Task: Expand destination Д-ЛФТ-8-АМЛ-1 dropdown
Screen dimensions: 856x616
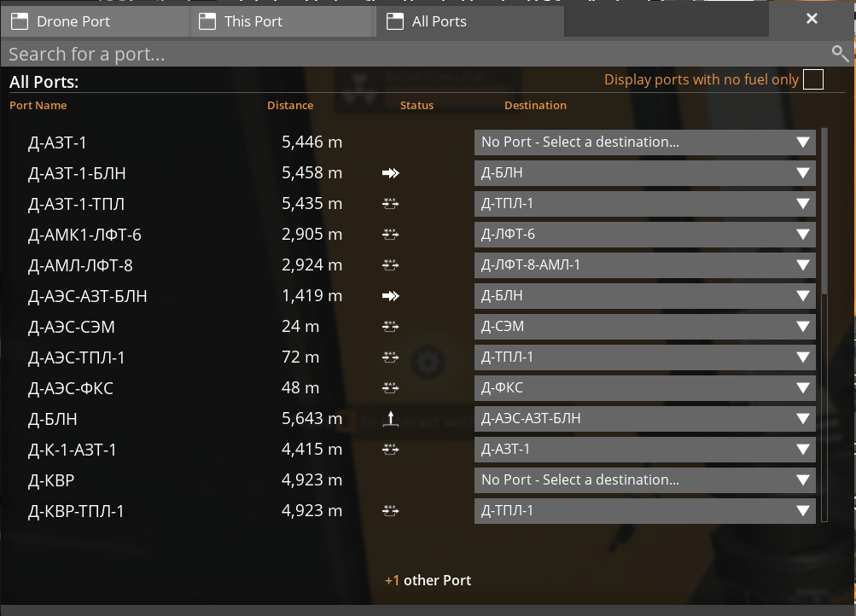Action: 644,265
